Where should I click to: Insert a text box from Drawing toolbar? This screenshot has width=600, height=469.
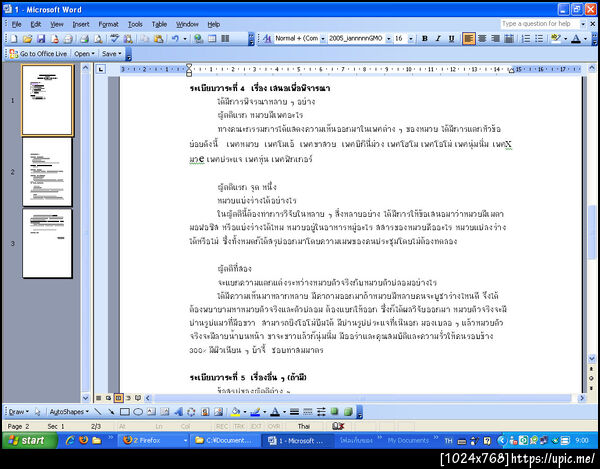click(x=152, y=412)
